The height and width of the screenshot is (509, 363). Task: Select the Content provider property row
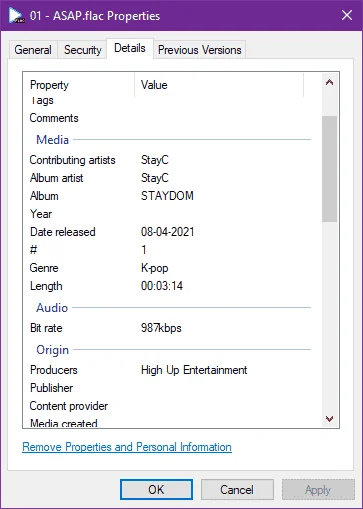pos(170,406)
